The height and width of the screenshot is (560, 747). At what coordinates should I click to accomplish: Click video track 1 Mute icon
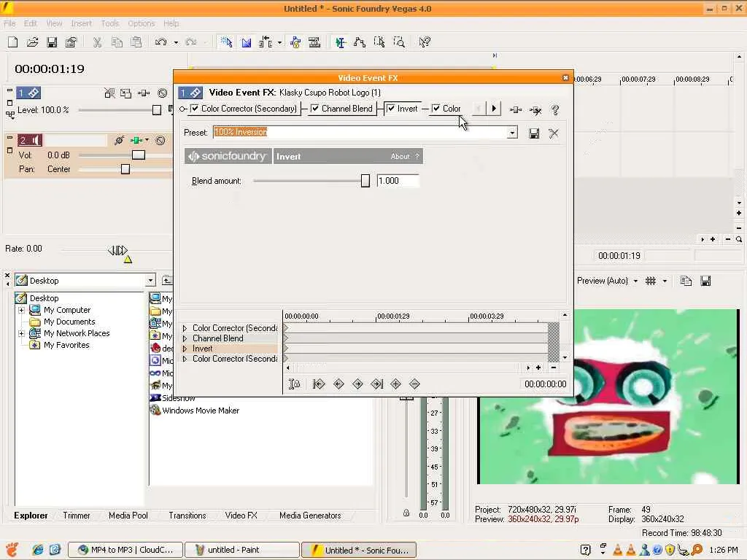[163, 93]
